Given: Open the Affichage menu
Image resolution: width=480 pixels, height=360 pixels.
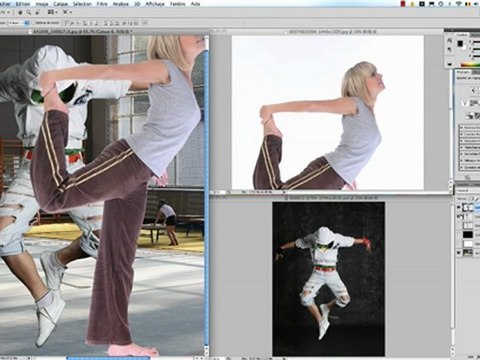Looking at the screenshot, I should [155, 4].
